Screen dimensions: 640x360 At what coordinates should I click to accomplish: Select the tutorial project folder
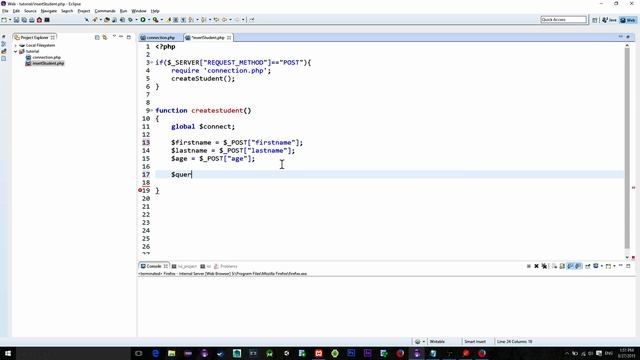pyautogui.click(x=32, y=51)
